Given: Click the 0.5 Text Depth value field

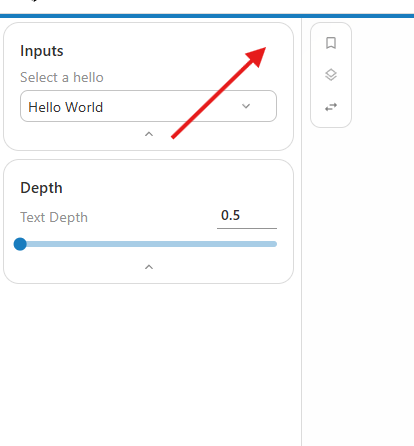Looking at the screenshot, I should 247,216.
